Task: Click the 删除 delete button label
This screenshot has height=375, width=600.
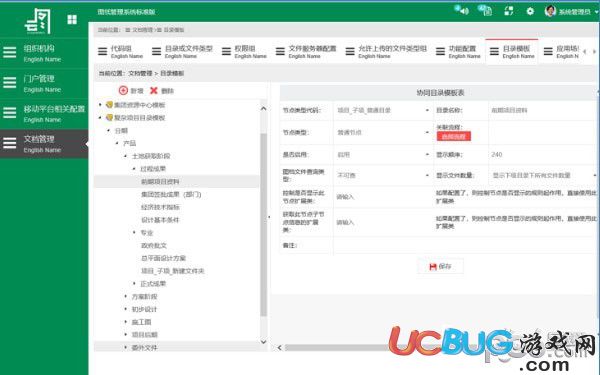Action: [167, 91]
